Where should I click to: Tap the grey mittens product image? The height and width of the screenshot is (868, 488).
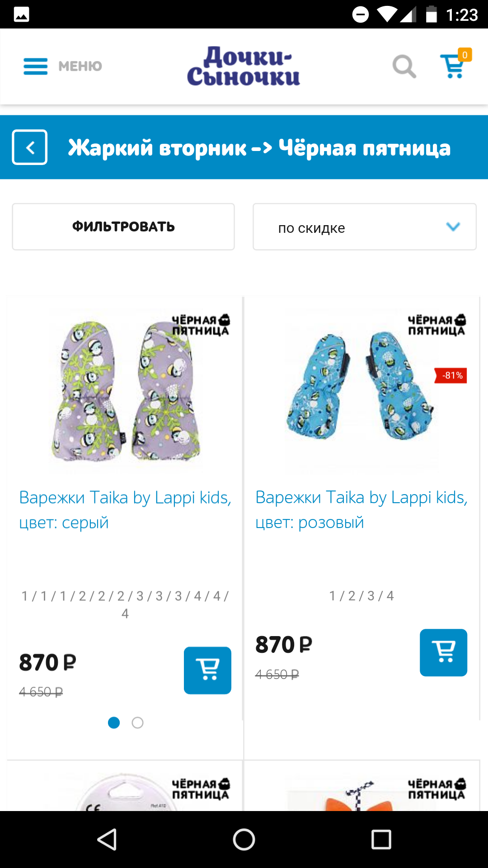click(x=126, y=391)
